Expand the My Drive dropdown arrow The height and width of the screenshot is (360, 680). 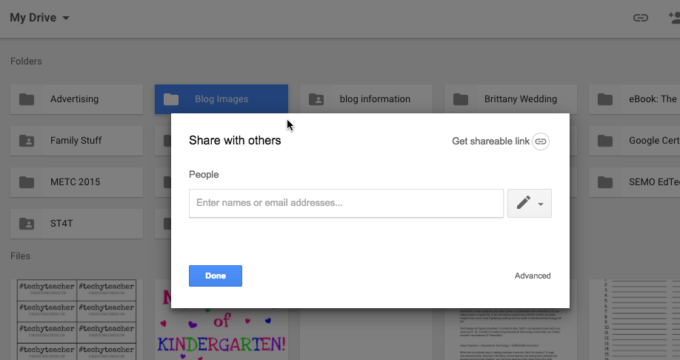66,18
